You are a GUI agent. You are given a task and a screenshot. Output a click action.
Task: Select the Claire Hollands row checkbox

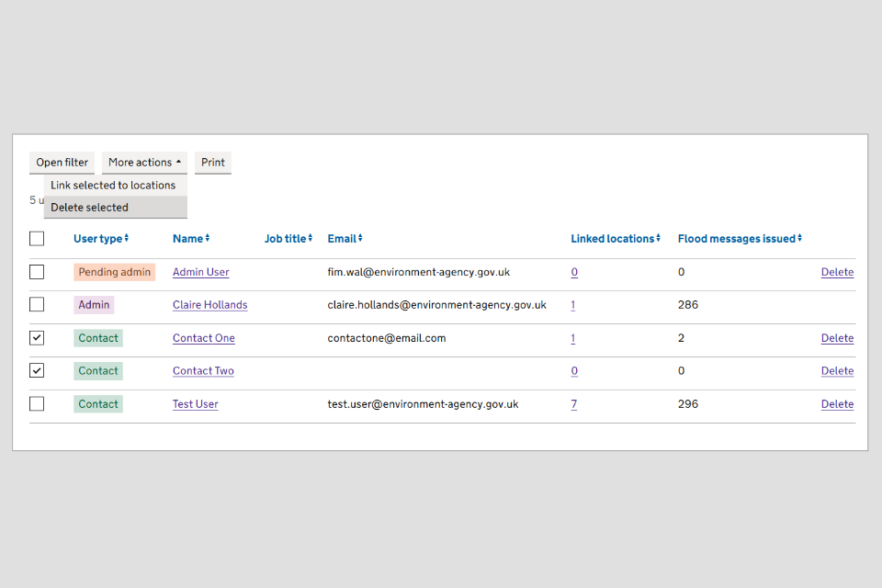pyautogui.click(x=37, y=305)
